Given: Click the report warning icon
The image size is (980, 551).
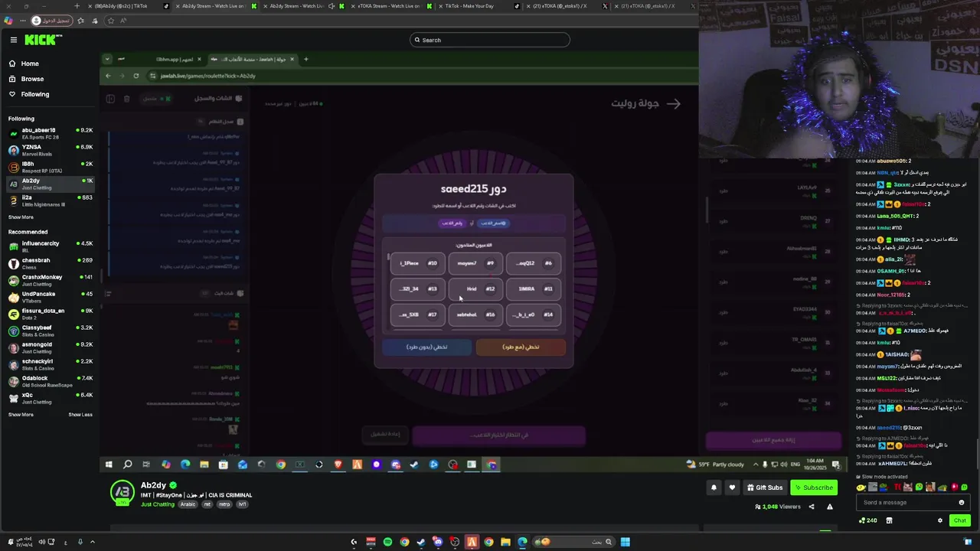Looking at the screenshot, I should [x=829, y=507].
